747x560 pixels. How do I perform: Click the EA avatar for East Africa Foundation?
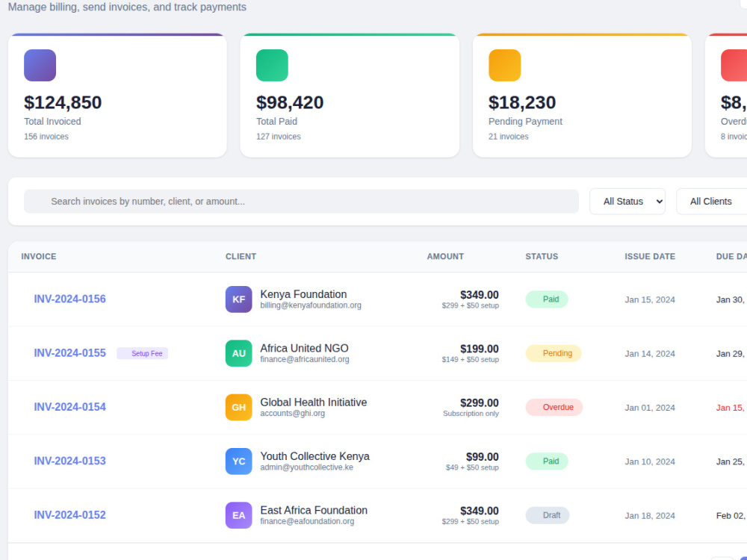tap(239, 515)
